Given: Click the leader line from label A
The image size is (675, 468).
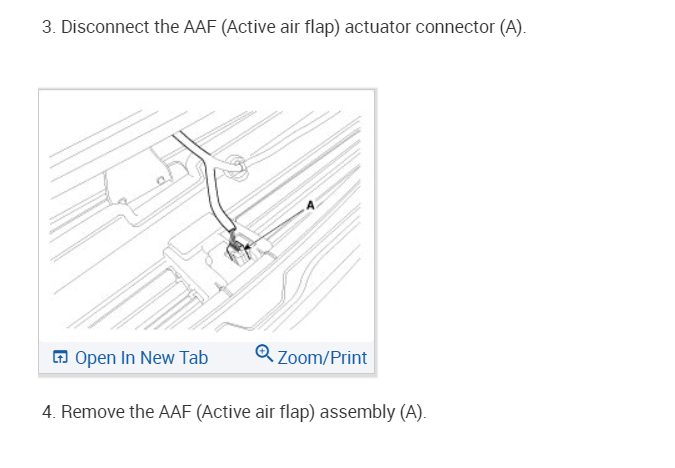Looking at the screenshot, I should (280, 225).
